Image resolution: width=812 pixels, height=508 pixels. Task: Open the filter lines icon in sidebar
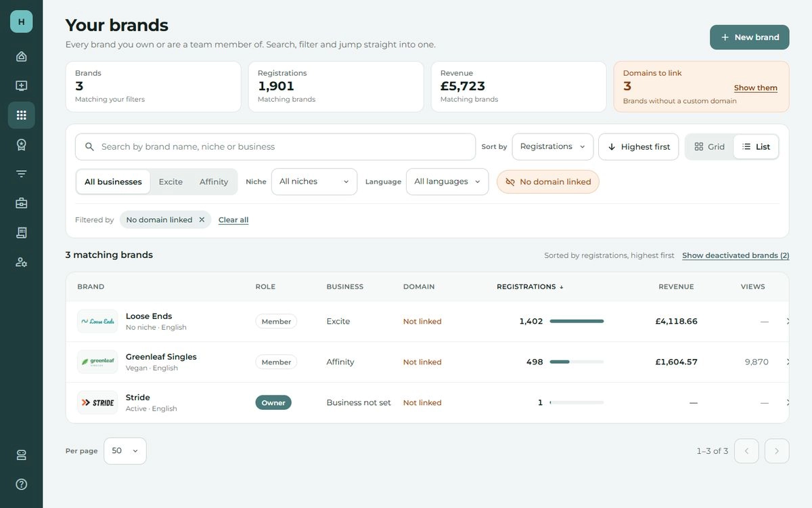point(21,174)
